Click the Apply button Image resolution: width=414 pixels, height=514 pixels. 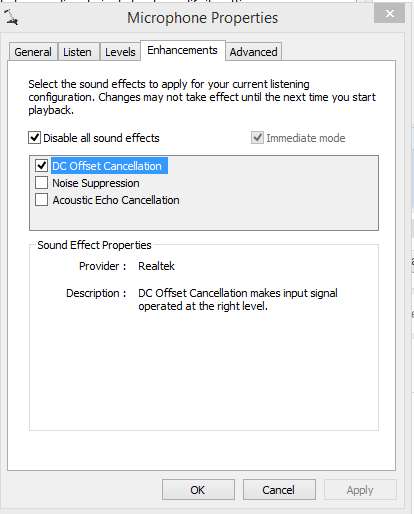[360, 490]
